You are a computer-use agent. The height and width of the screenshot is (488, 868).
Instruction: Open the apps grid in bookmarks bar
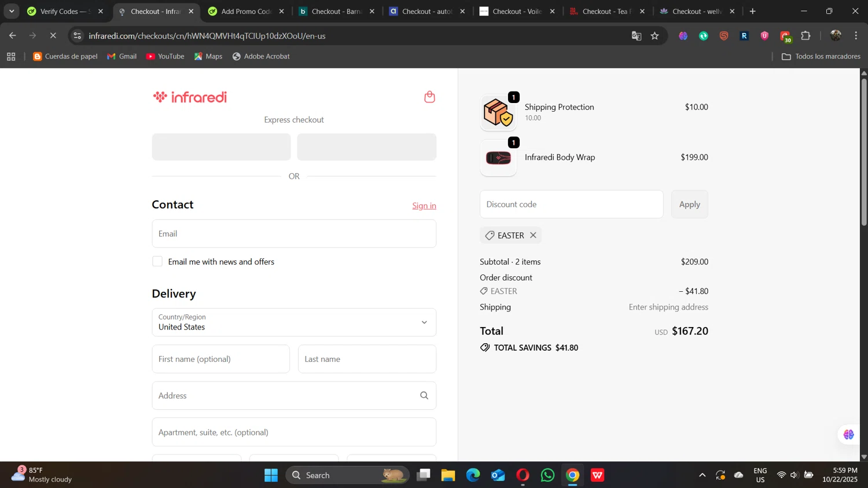pos(11,56)
